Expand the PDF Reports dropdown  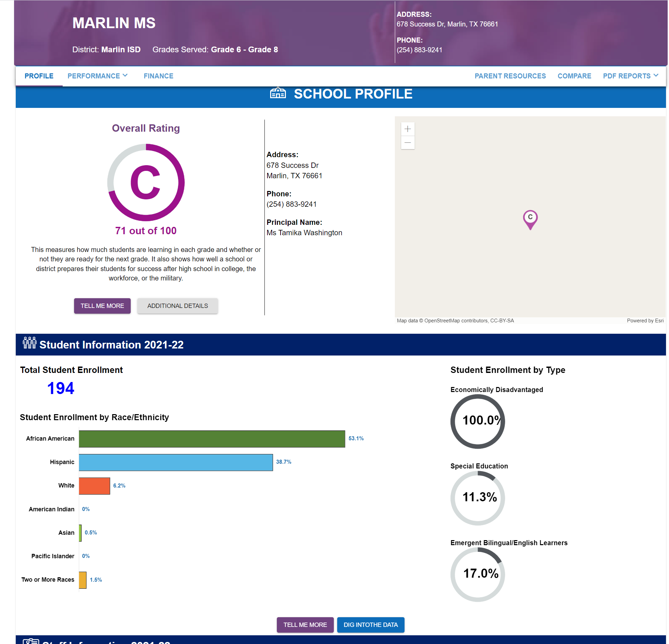point(630,76)
